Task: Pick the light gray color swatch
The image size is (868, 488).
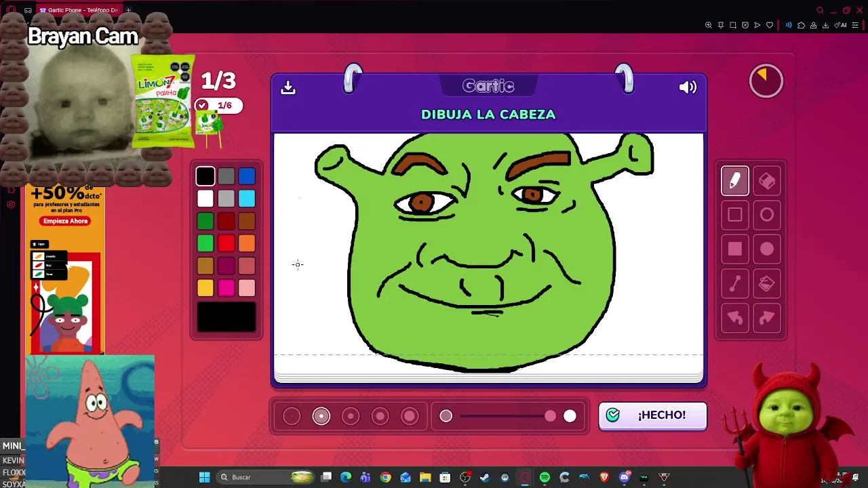Action: (x=226, y=199)
